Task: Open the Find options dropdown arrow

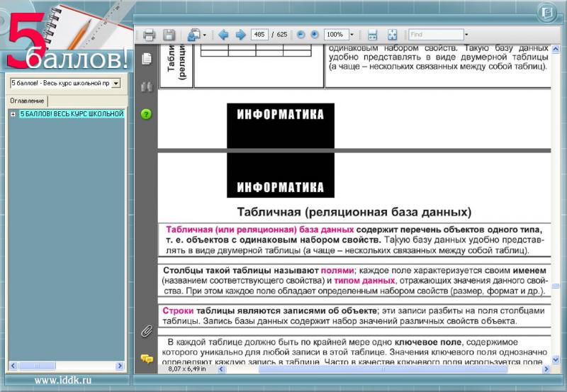Action: coord(466,35)
